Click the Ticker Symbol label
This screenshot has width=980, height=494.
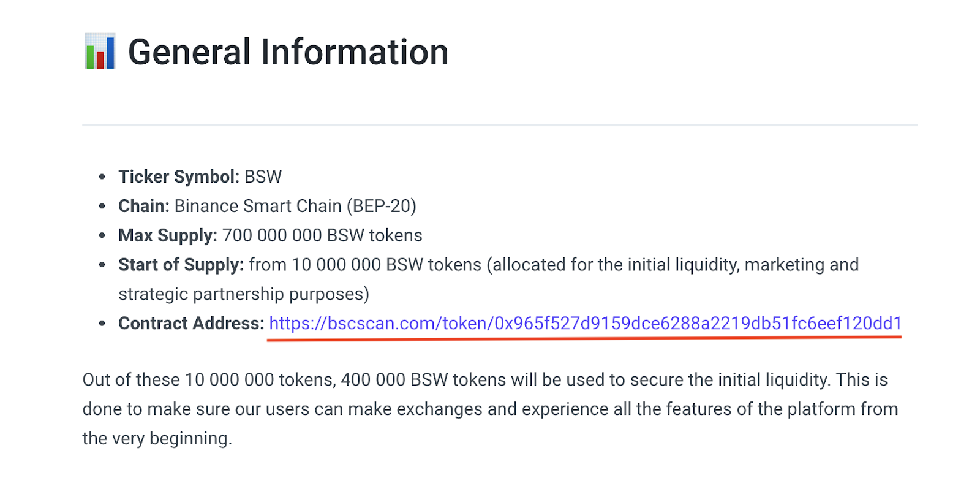pos(178,177)
